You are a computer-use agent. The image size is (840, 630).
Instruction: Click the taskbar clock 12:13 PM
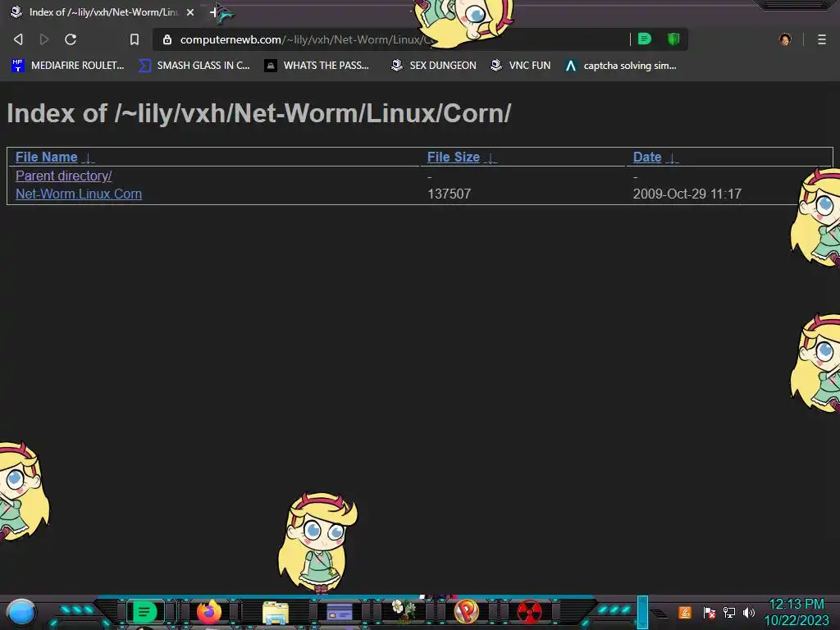[797, 605]
